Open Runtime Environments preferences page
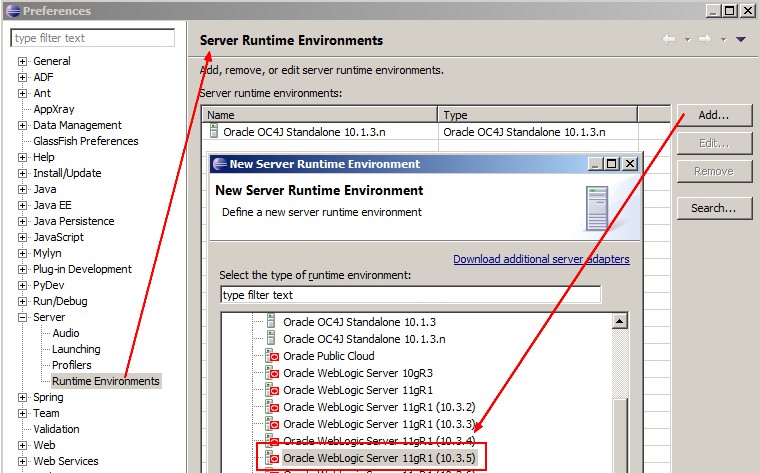Screen dimensions: 760x473 [x=105, y=381]
